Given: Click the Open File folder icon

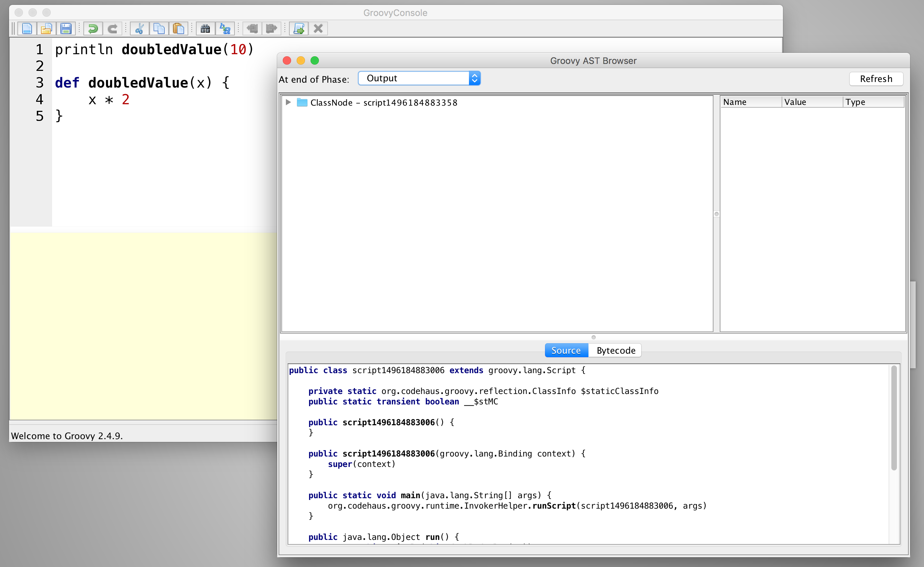Looking at the screenshot, I should click(46, 28).
